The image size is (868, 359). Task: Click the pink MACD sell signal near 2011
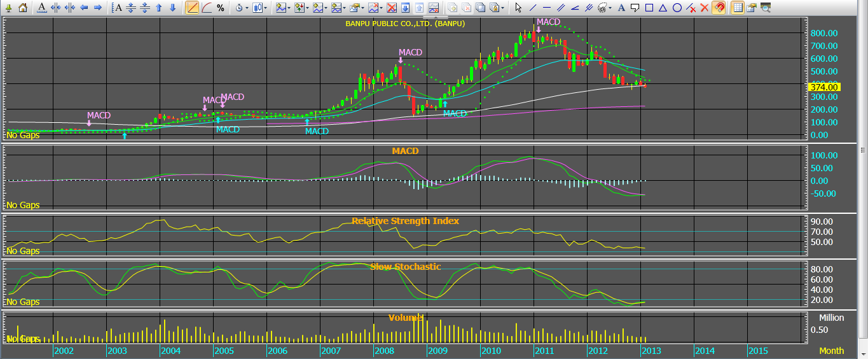pyautogui.click(x=548, y=22)
